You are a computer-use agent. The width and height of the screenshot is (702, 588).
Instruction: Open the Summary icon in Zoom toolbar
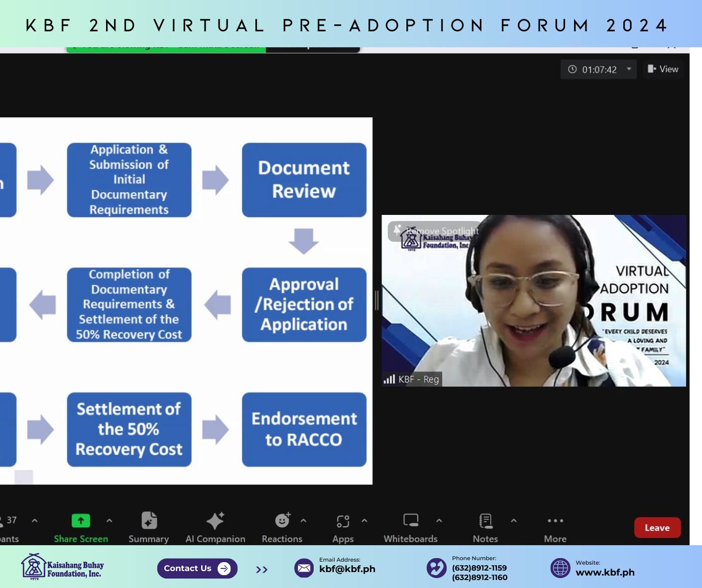(x=149, y=520)
